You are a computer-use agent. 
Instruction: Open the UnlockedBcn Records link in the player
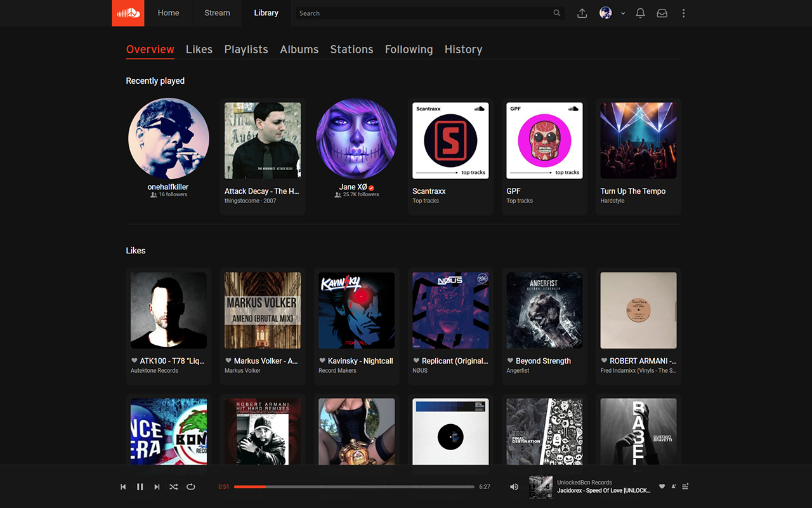[x=584, y=483]
